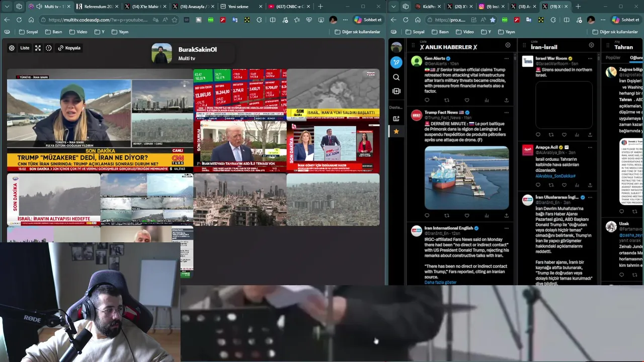Viewport: 644px width, 362px height.
Task: Mute the Multi tv tab audio icon
Action: click(39, 7)
